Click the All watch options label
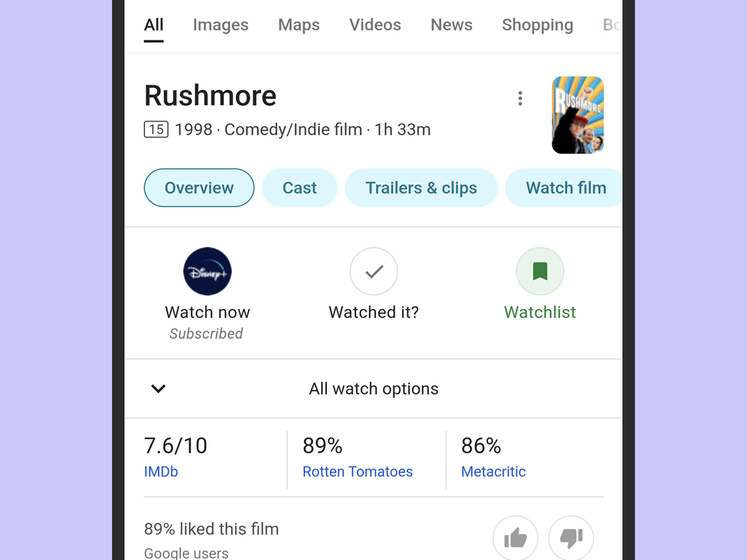The image size is (747, 560). (x=373, y=389)
